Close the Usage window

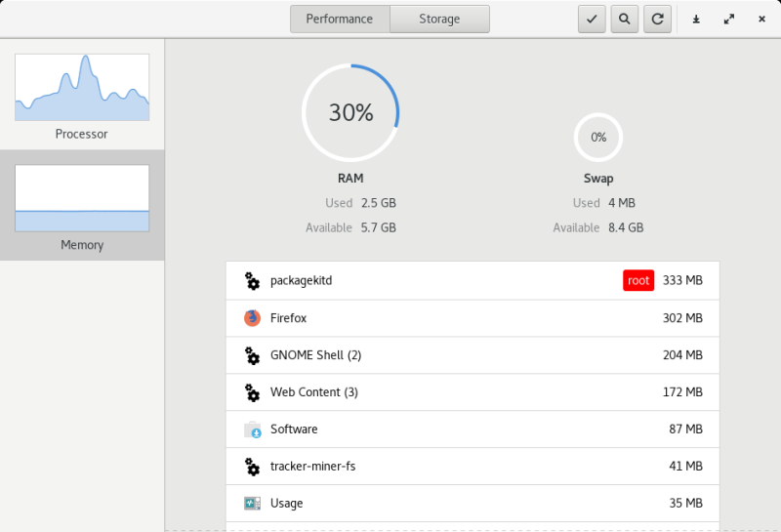pyautogui.click(x=761, y=20)
